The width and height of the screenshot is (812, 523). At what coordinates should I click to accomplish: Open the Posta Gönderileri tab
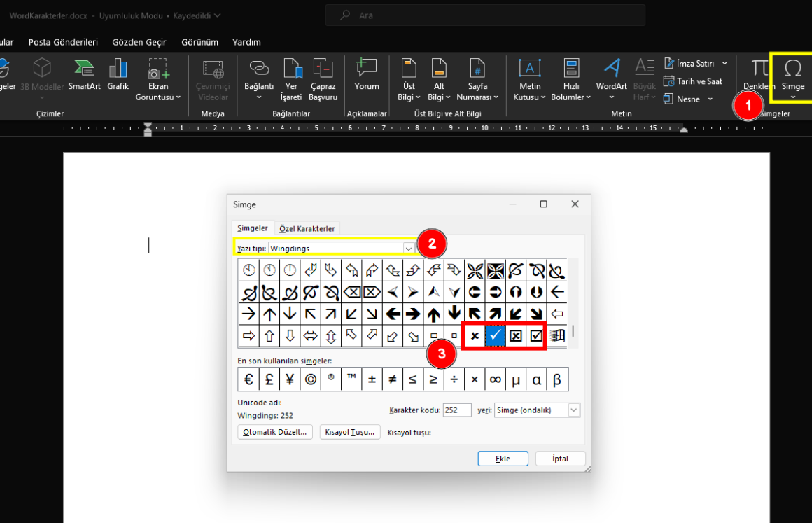(63, 42)
